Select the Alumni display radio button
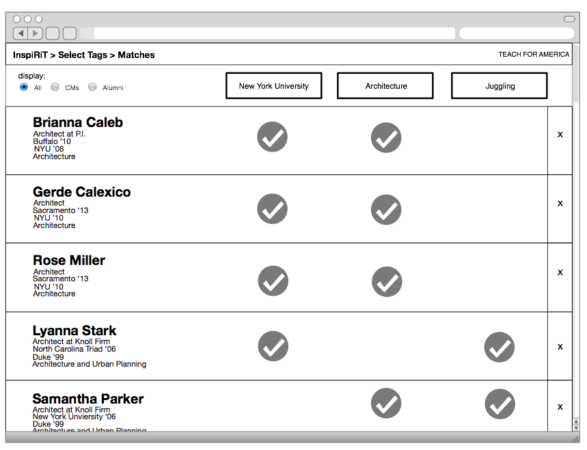 pos(92,87)
